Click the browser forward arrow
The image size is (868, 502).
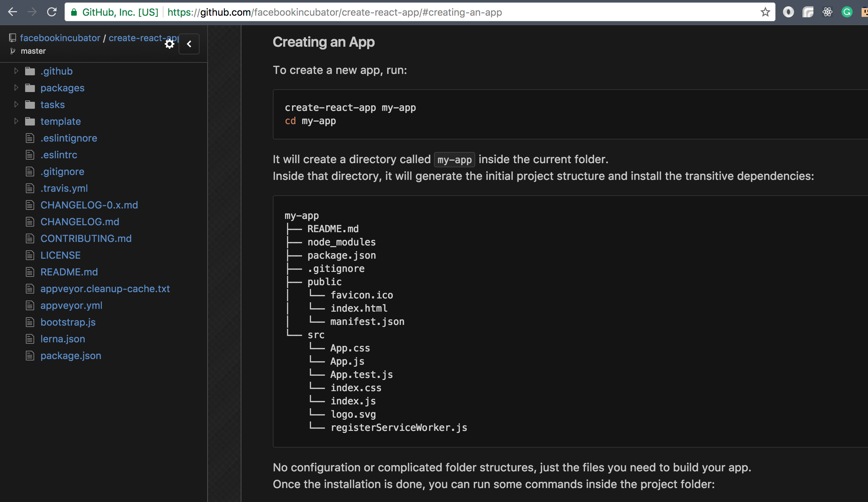(x=32, y=12)
